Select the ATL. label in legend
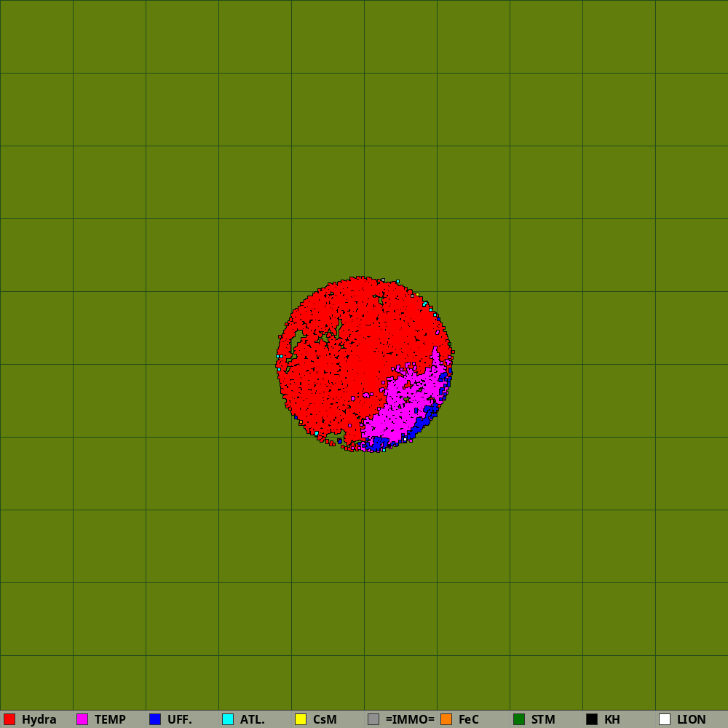The height and width of the screenshot is (728, 728). click(x=252, y=720)
